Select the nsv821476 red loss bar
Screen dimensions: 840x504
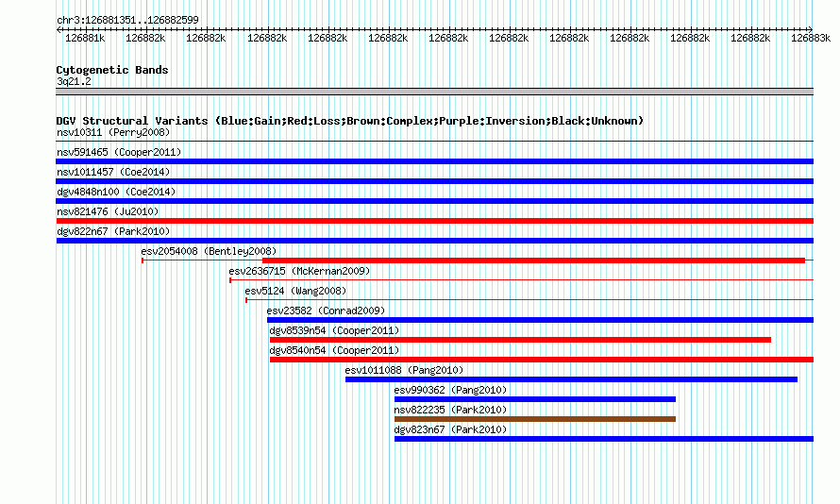[x=434, y=221]
